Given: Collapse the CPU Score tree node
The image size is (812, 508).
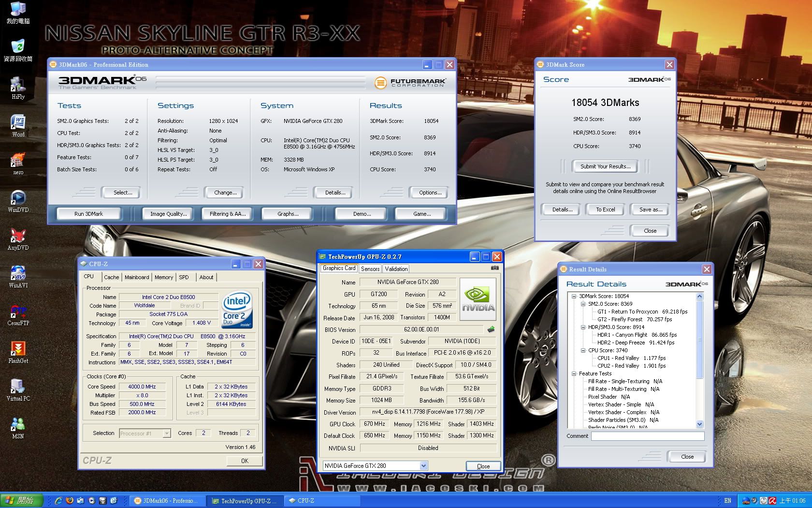Looking at the screenshot, I should 583,350.
